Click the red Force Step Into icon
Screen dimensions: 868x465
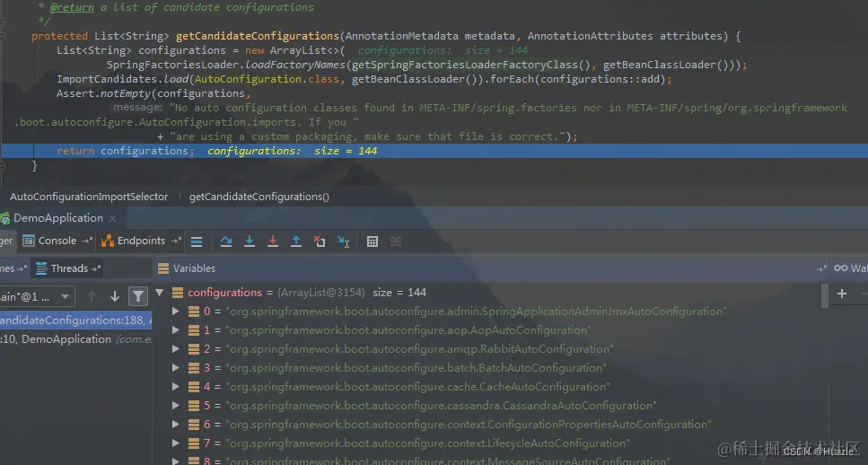(x=273, y=241)
